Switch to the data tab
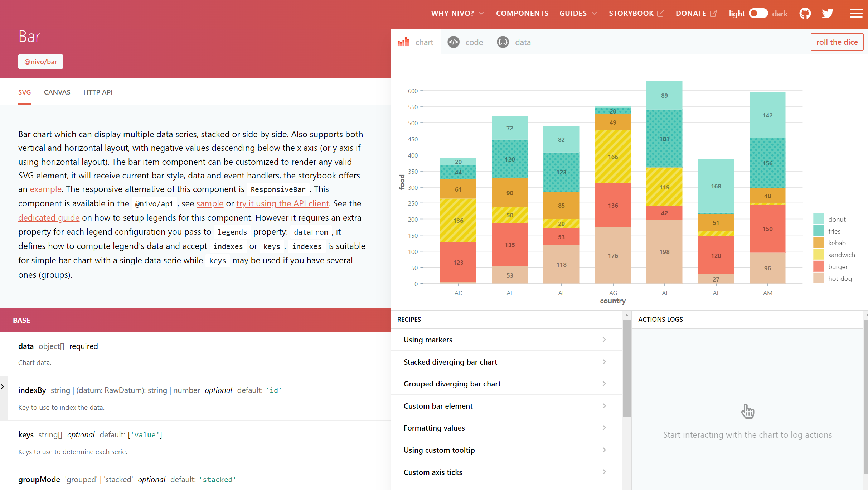868x490 pixels. (x=514, y=42)
